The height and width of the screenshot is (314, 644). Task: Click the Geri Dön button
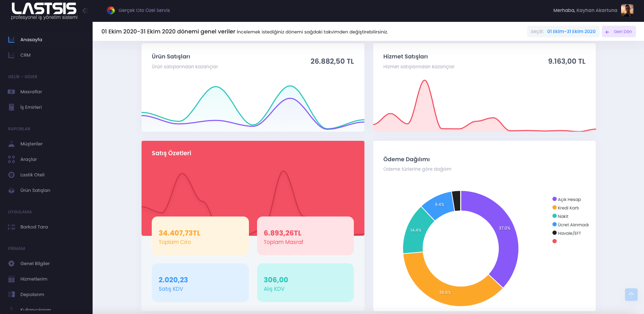click(x=619, y=32)
